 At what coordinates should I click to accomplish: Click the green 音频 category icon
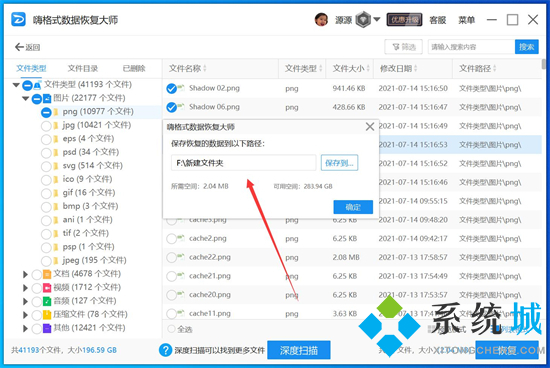pos(47,301)
